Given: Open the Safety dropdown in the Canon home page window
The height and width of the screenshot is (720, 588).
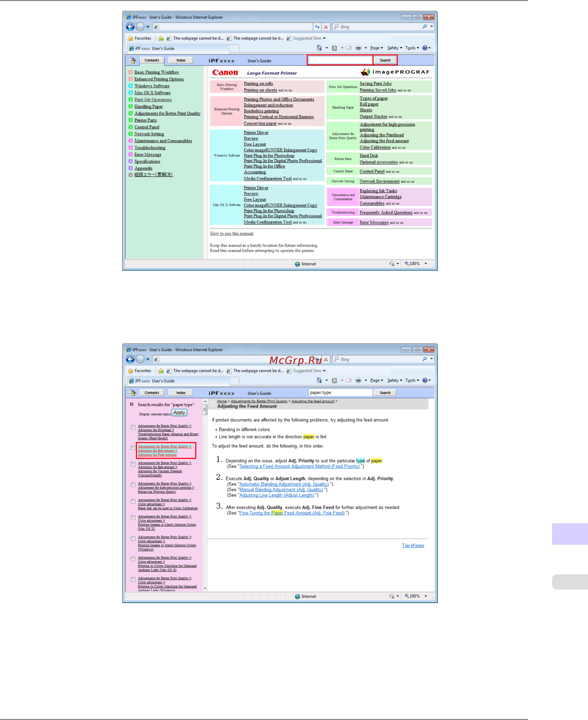Looking at the screenshot, I should pyautogui.click(x=395, y=48).
